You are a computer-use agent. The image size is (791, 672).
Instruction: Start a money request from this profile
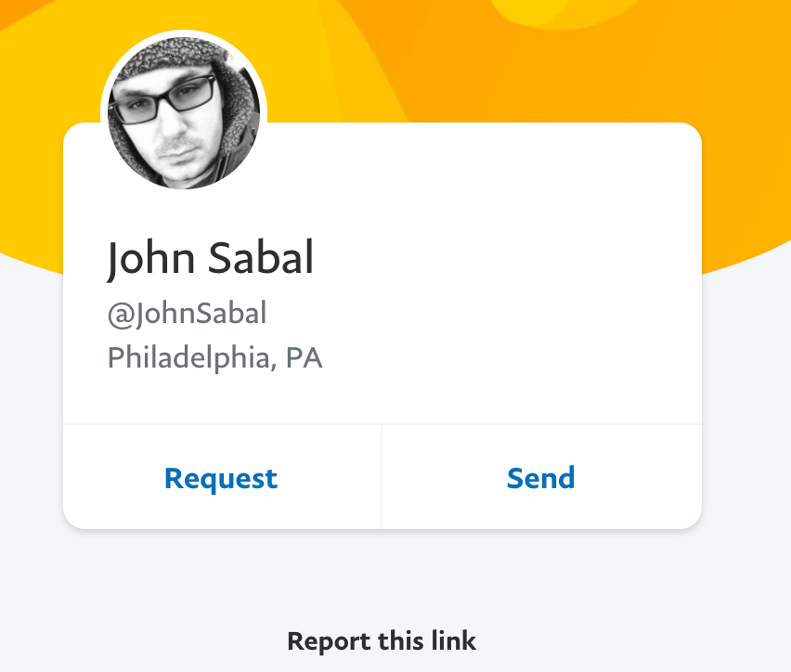point(220,478)
